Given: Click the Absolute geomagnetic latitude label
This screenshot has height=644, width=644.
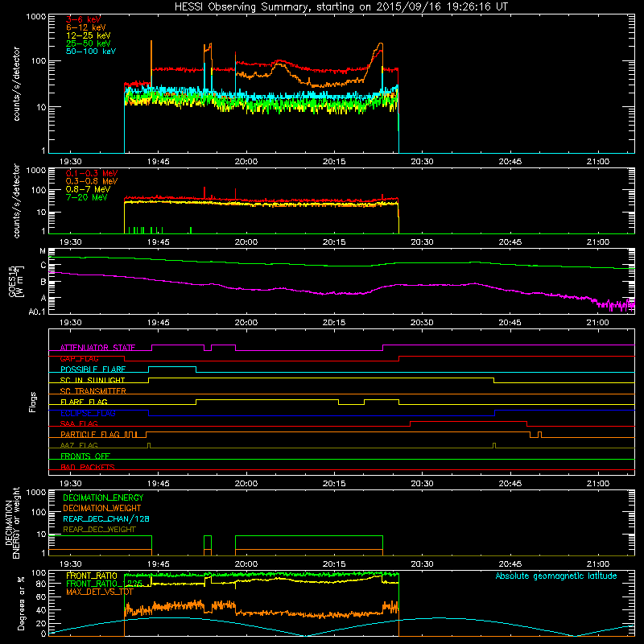Looking at the screenshot, I should [556, 576].
